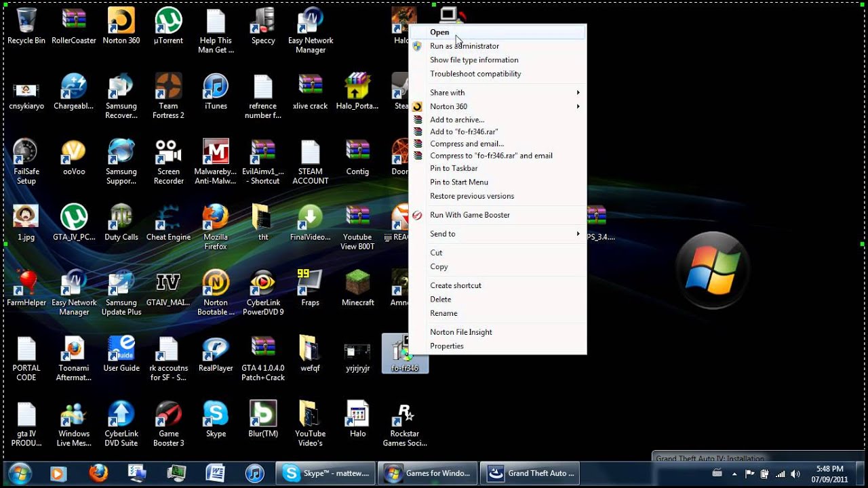Select Copy from the context menu
This screenshot has width=868, height=488.
click(498, 266)
